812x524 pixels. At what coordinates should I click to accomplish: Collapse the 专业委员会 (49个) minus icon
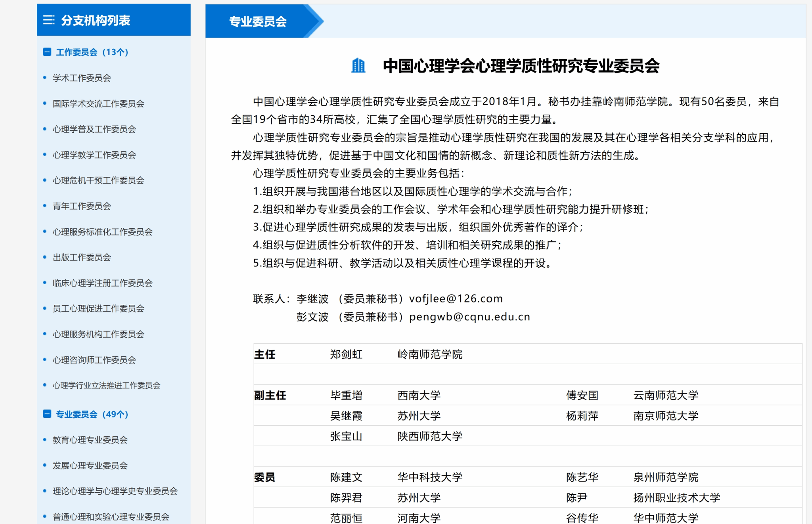tap(47, 414)
